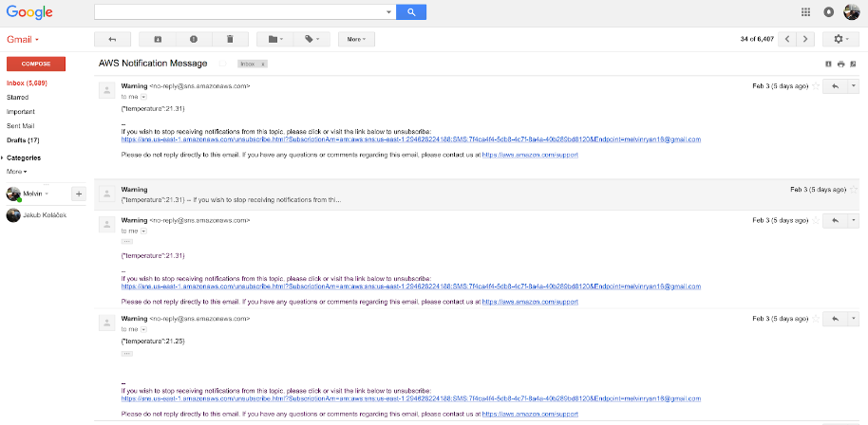
Task: Expand all messages in thread
Action: pyautogui.click(x=828, y=65)
